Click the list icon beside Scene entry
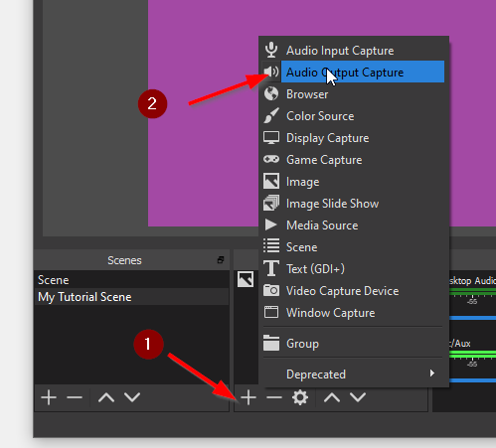Image resolution: width=496 pixels, height=448 pixels. point(271,246)
